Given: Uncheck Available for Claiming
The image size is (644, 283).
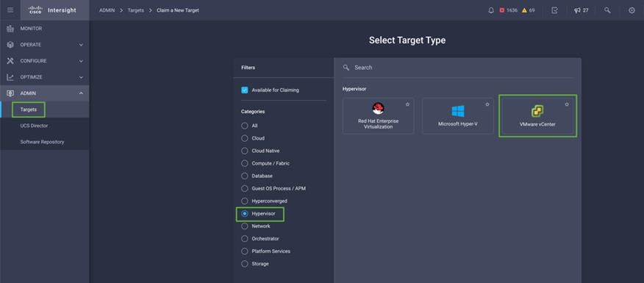Looking at the screenshot, I should 245,90.
